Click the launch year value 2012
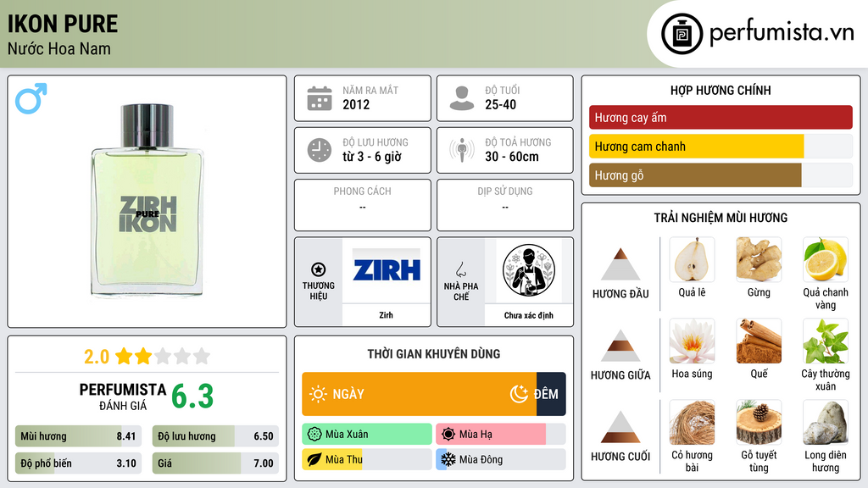868x488 pixels. pos(356,104)
